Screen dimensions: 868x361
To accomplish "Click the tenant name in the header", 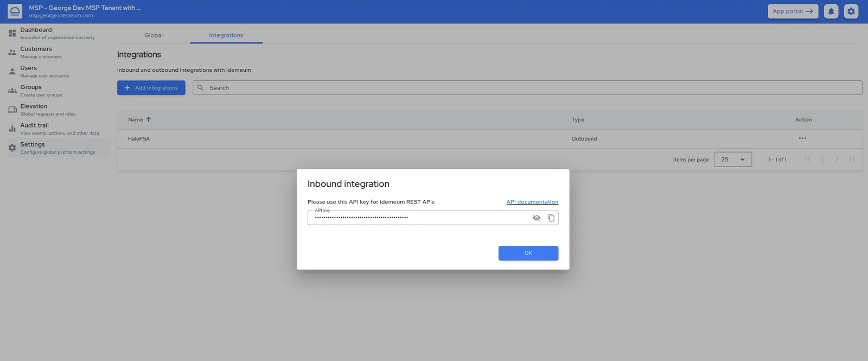I will 85,8.
